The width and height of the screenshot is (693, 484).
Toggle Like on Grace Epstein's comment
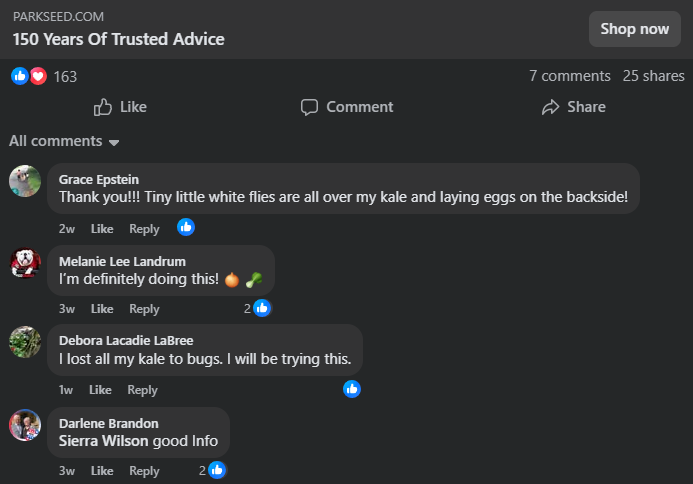[x=102, y=229]
